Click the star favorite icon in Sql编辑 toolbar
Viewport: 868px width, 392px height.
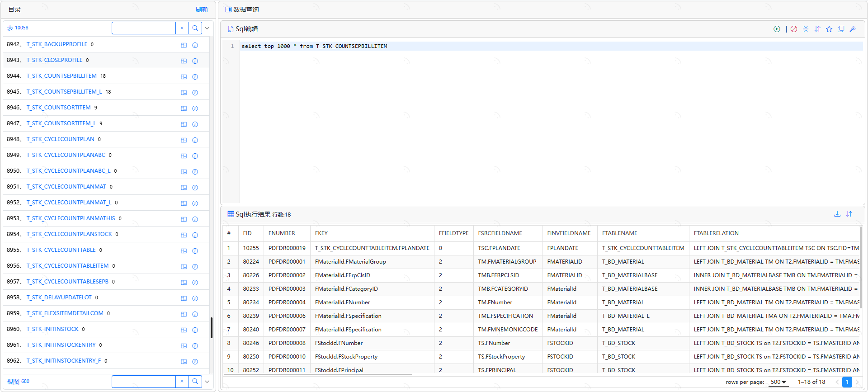click(x=829, y=29)
